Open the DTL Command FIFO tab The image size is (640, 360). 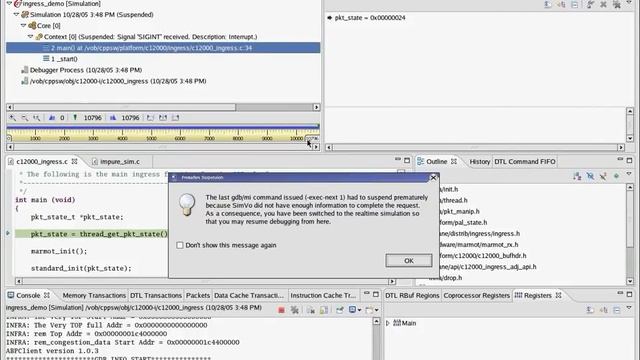pos(524,162)
